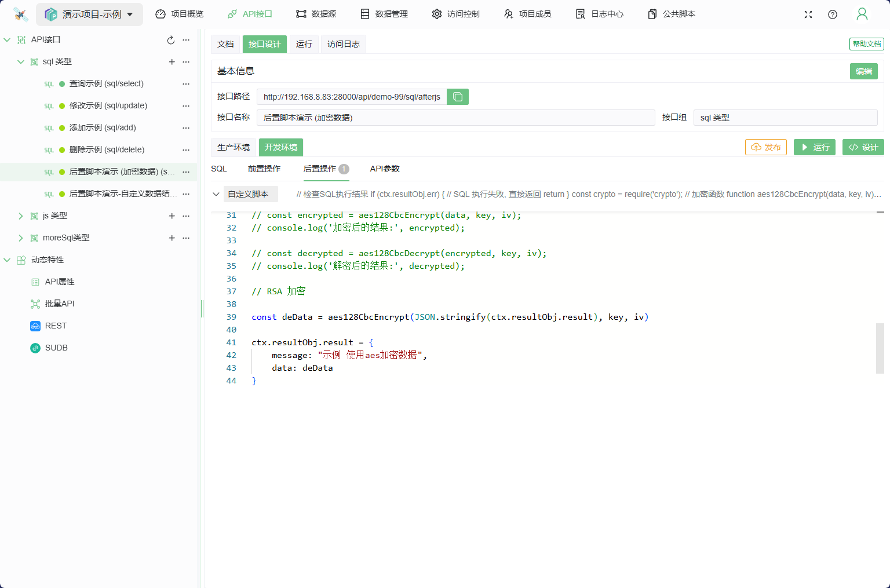This screenshot has width=890, height=588.
Task: Click the code editor vertical scrollbar
Action: [x=880, y=348]
